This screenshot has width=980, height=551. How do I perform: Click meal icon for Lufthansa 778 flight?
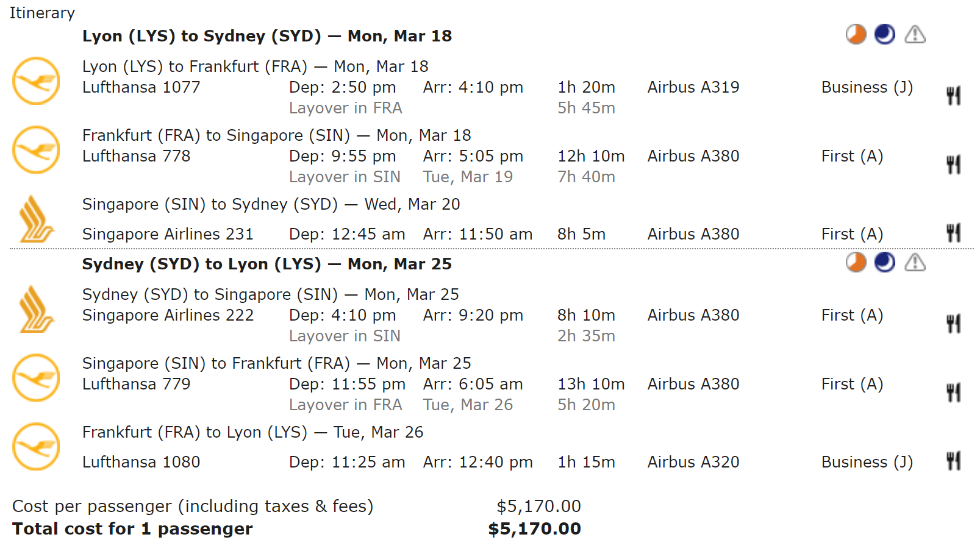(954, 165)
